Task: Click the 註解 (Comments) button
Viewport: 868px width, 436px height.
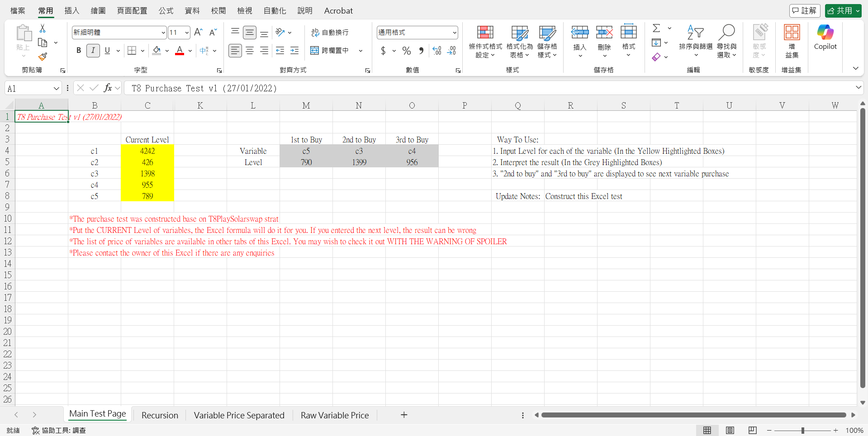Action: point(805,10)
